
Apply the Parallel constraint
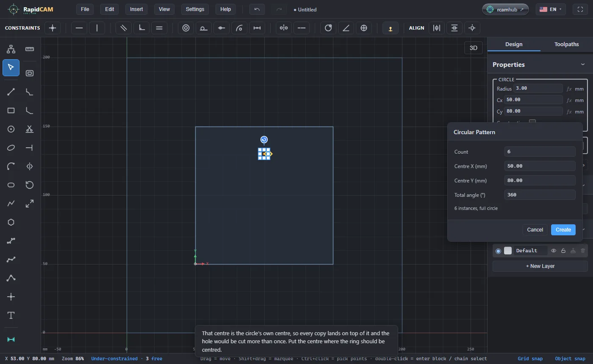[124, 28]
